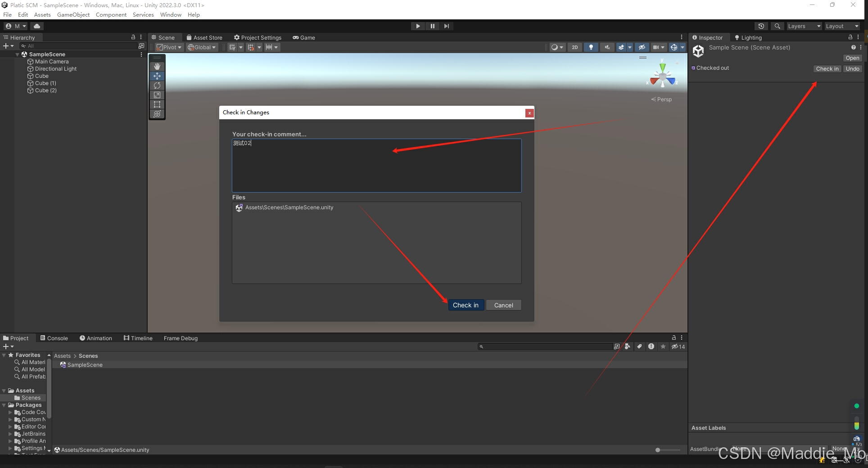Collapse the Favorites folder in Project
868x468 pixels.
tap(4, 355)
